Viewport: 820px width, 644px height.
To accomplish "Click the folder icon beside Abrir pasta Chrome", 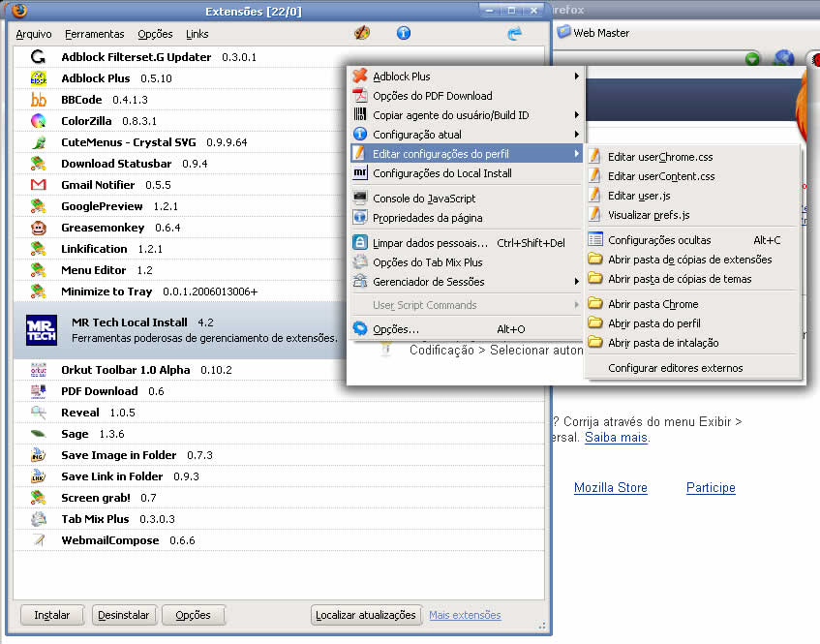I will tap(594, 303).
